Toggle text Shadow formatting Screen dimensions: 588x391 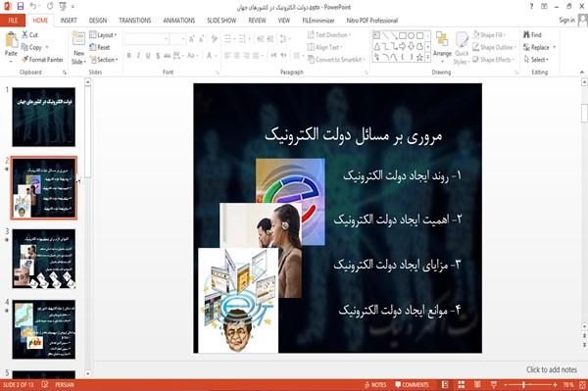click(158, 56)
